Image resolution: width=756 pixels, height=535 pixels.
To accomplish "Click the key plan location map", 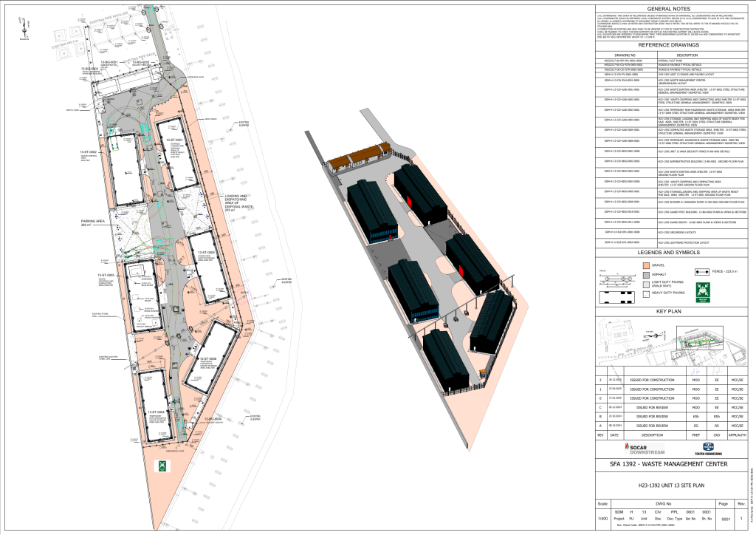I will coord(671,341).
